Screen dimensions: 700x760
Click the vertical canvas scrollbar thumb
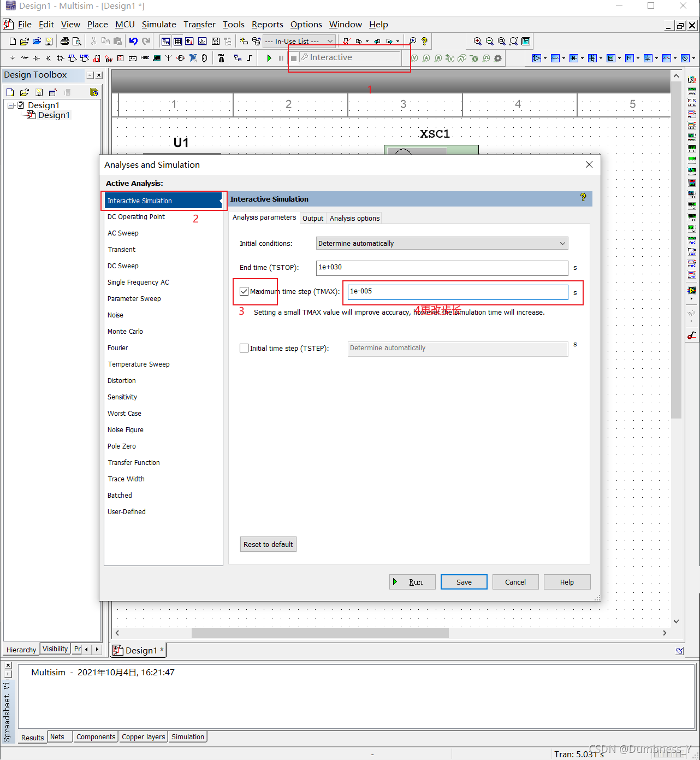(676, 251)
